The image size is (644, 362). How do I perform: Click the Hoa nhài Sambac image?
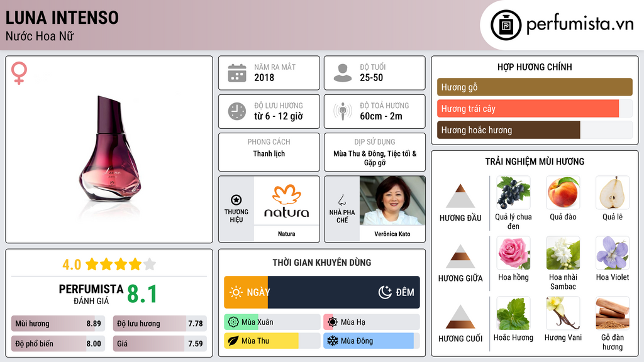click(563, 253)
